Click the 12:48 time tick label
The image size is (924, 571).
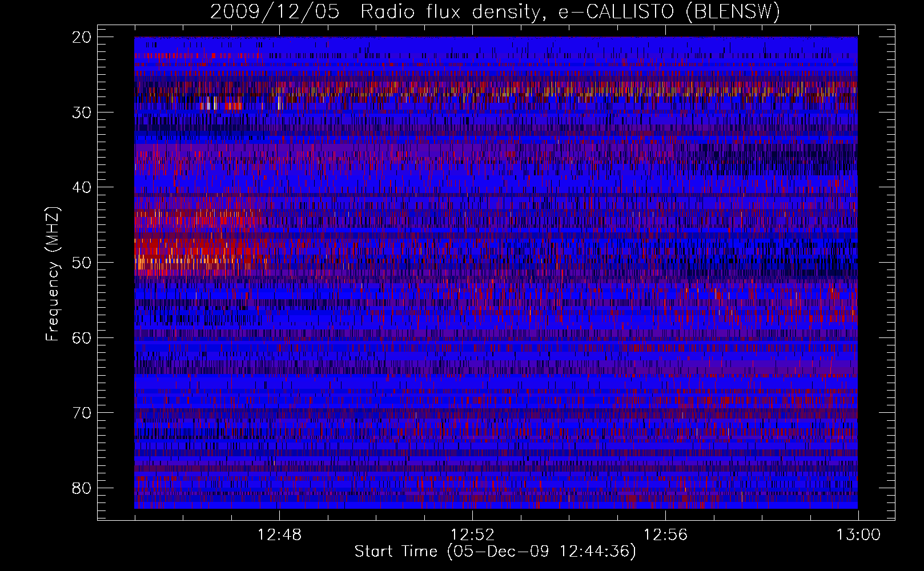(279, 535)
